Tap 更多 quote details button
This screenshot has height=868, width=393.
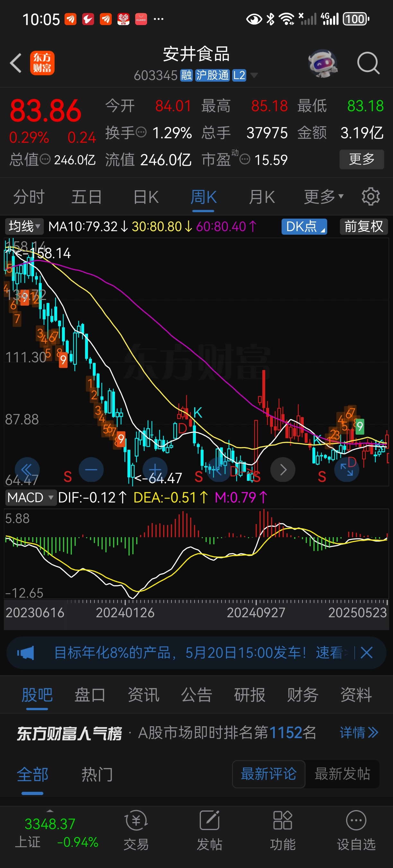(x=362, y=159)
